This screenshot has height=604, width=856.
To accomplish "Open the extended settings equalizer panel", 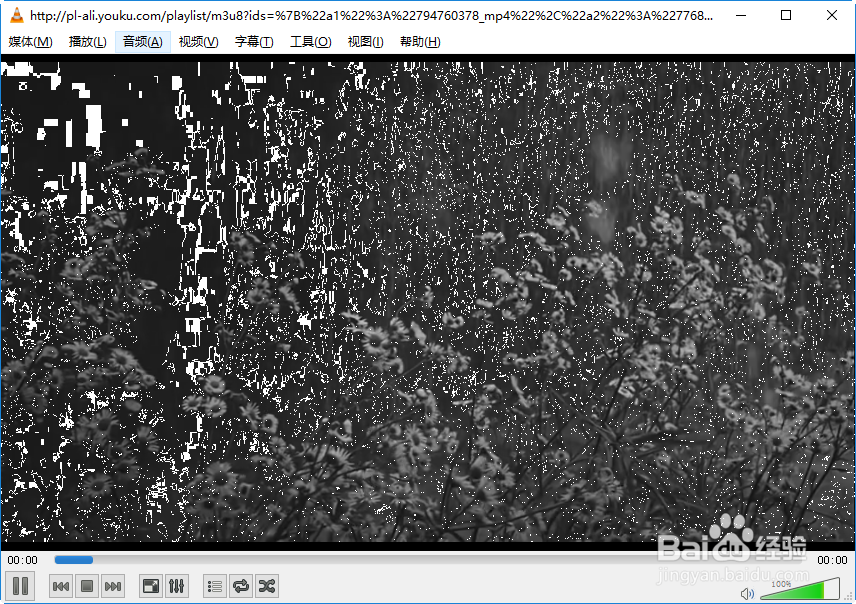I will click(x=176, y=586).
